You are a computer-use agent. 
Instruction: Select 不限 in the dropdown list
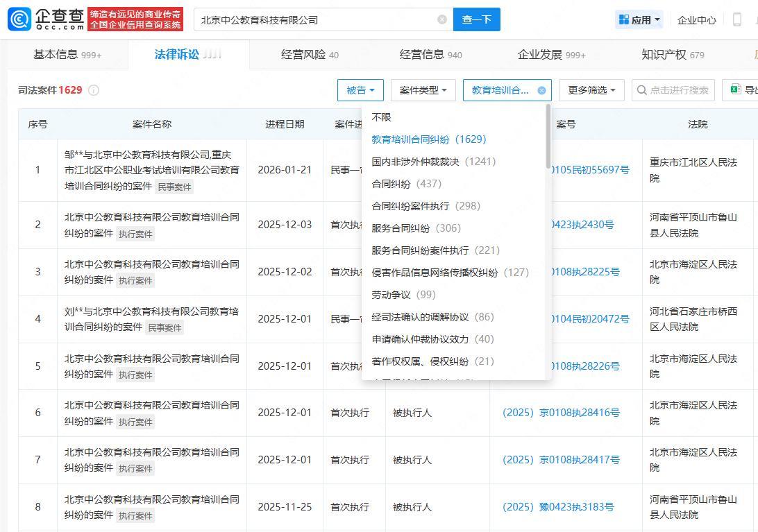click(381, 117)
